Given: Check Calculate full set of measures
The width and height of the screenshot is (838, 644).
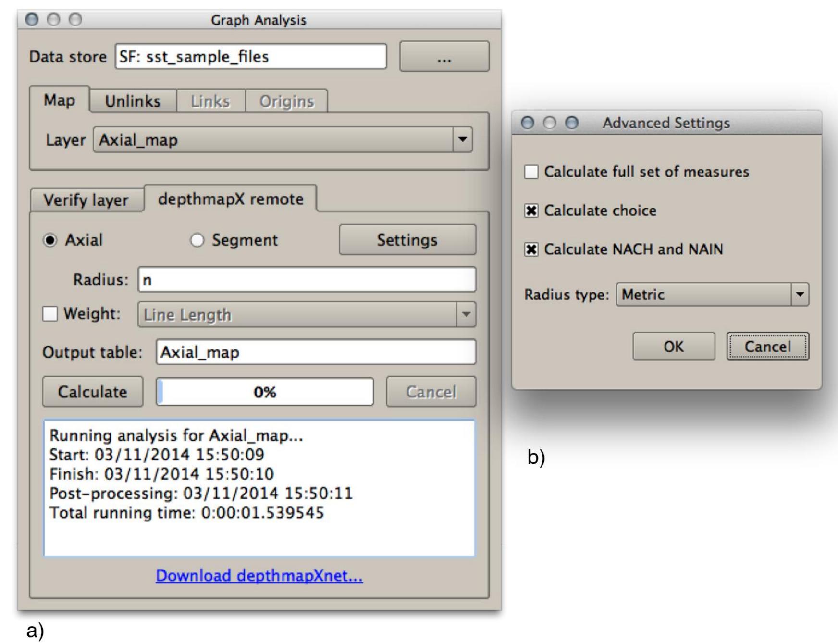Looking at the screenshot, I should (531, 172).
